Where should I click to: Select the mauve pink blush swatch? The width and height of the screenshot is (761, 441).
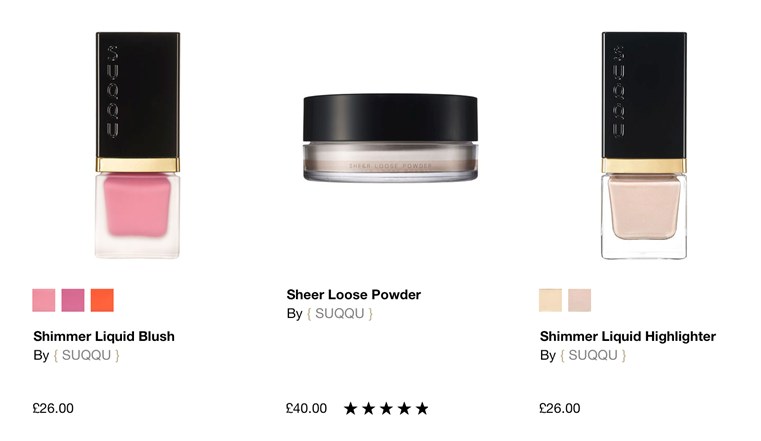coord(73,300)
